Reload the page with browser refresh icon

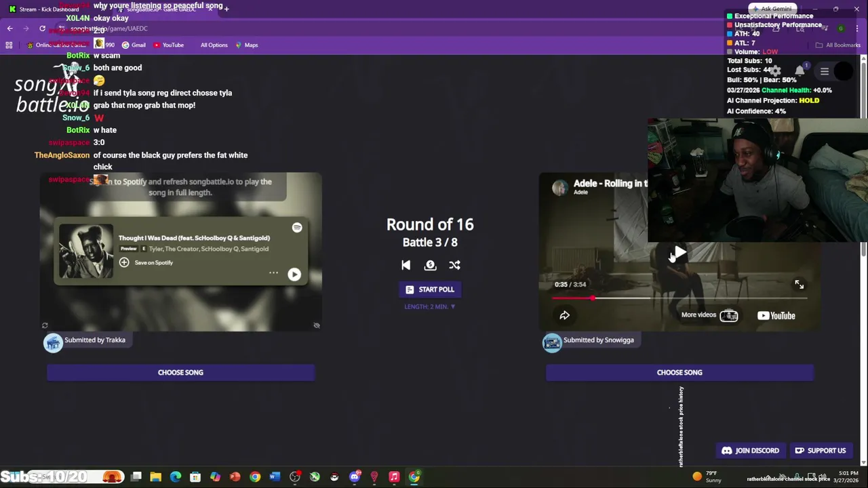click(42, 28)
